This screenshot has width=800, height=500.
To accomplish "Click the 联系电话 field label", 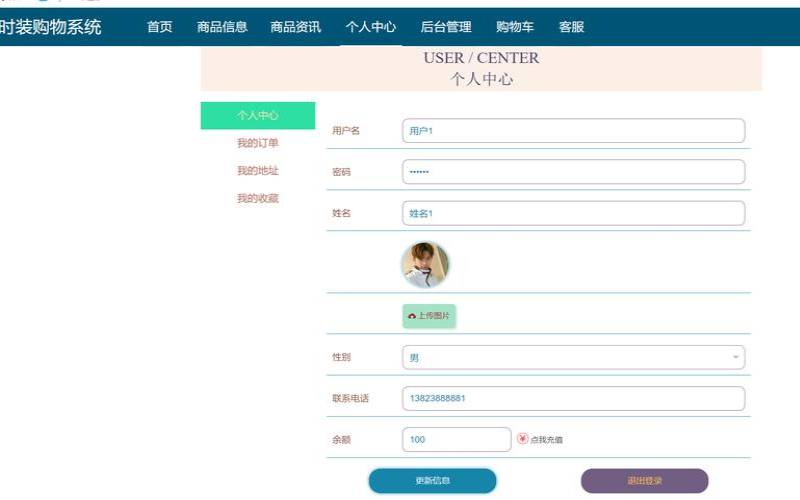I will pos(350,398).
